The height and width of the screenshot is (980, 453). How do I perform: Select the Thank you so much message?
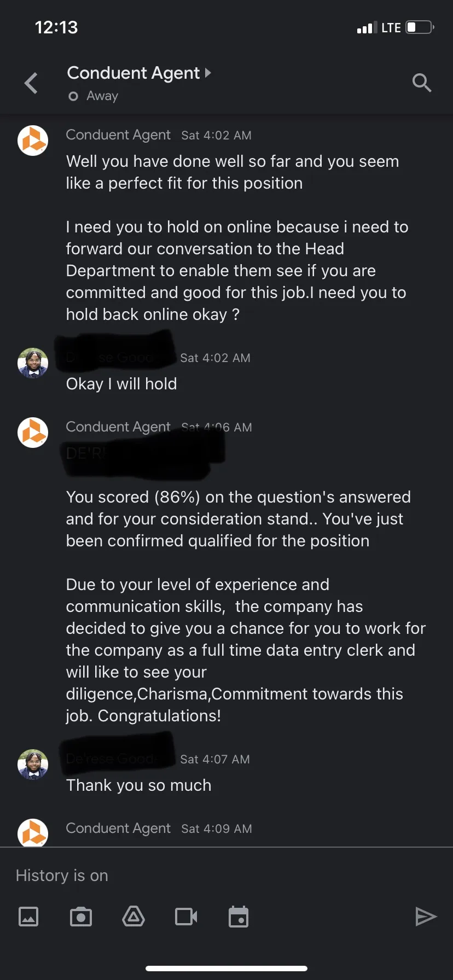pyautogui.click(x=139, y=785)
